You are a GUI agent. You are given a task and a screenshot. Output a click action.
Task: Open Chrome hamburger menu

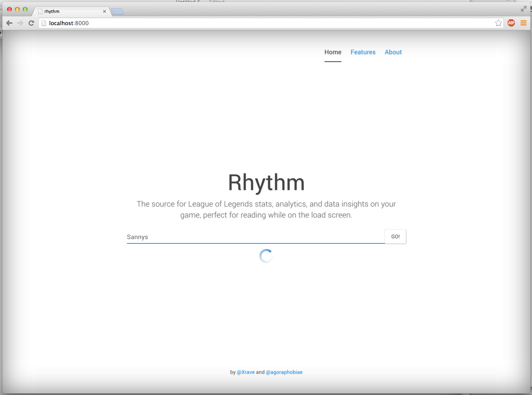coord(523,23)
